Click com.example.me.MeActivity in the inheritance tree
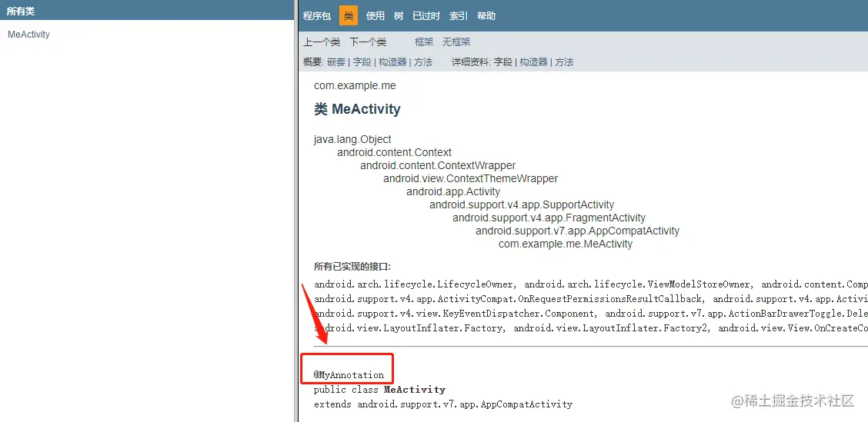The height and width of the screenshot is (422, 868). pyautogui.click(x=565, y=244)
